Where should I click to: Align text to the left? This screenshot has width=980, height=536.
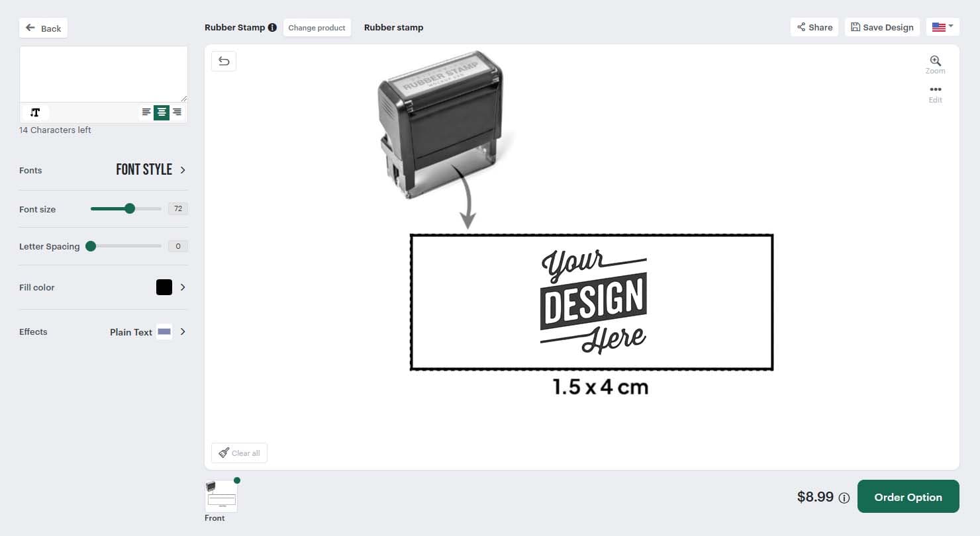146,112
